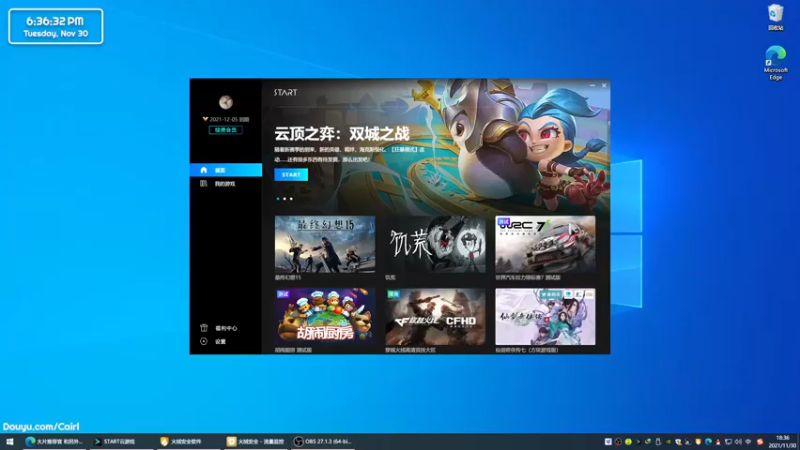
Task: Click the gift box icon beside 福利中心
Action: pos(204,328)
